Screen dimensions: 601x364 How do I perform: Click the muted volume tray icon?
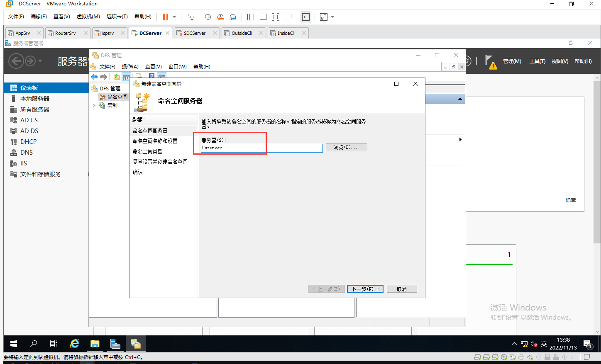click(534, 344)
